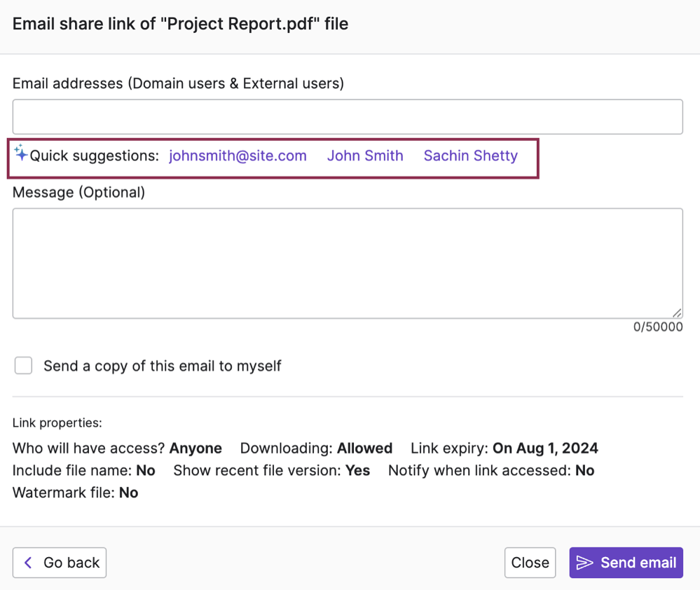Click the Quick suggestions label

click(x=94, y=156)
